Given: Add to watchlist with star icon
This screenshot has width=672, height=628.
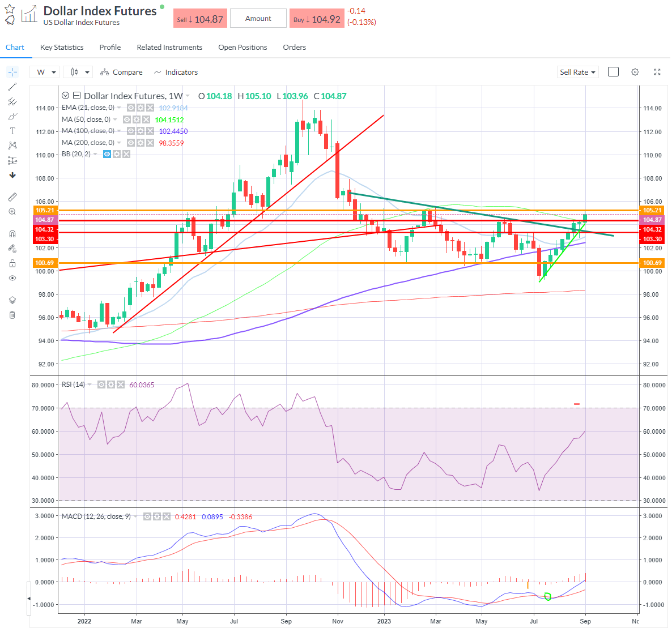Looking at the screenshot, I should coord(10,9).
